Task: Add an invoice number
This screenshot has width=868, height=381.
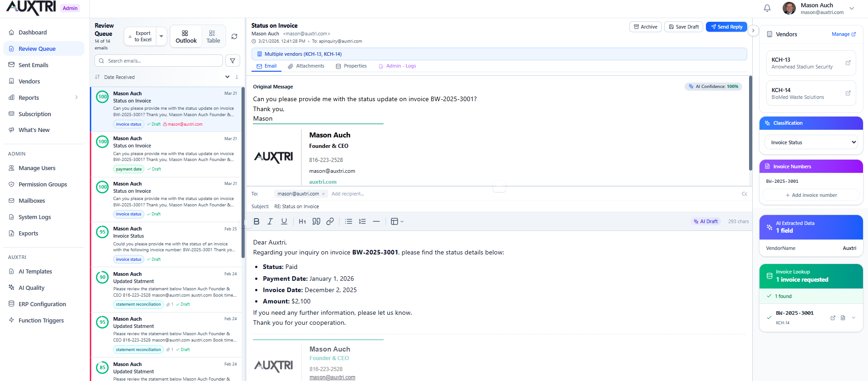Action: coord(811,195)
